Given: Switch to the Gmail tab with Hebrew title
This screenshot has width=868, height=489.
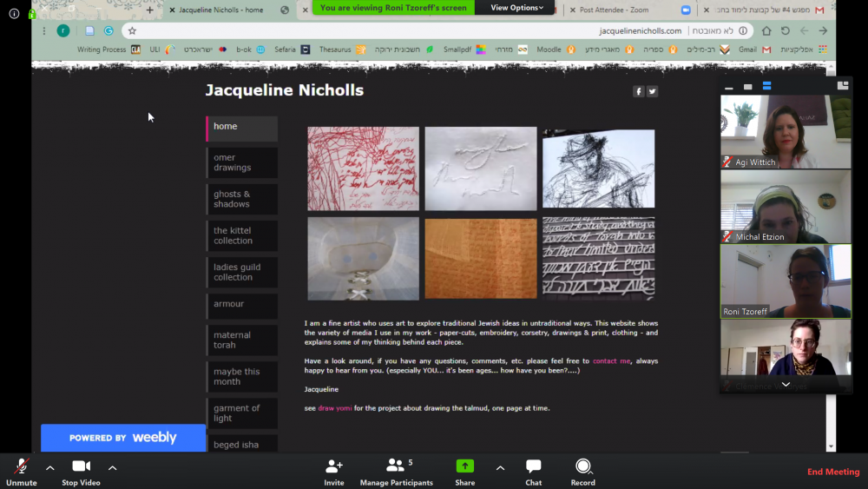Looking at the screenshot, I should pyautogui.click(x=764, y=10).
